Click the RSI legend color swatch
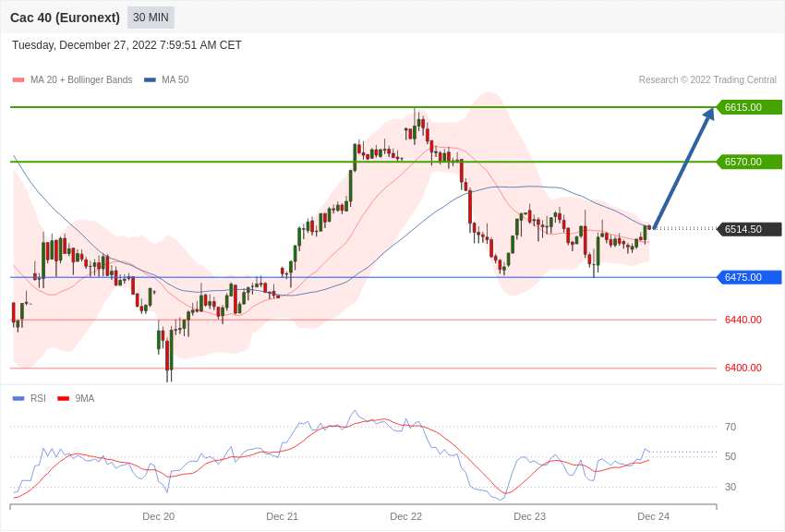The width and height of the screenshot is (785, 532). 18,398
